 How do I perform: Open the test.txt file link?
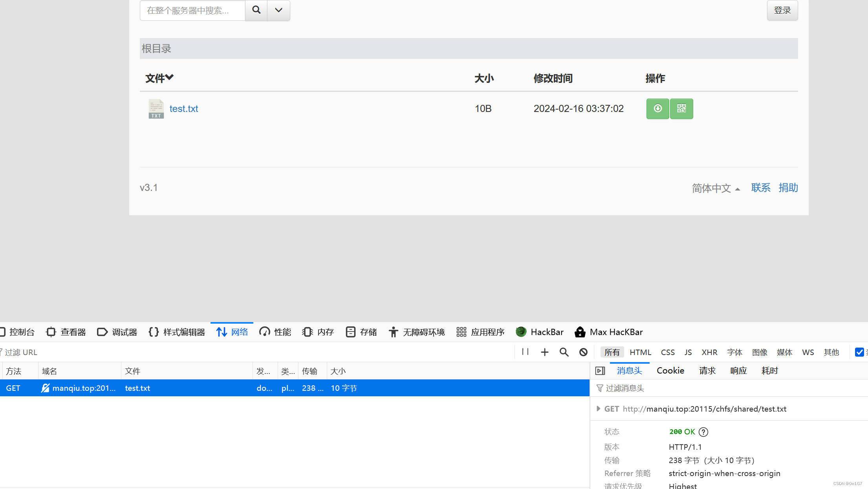(x=183, y=109)
